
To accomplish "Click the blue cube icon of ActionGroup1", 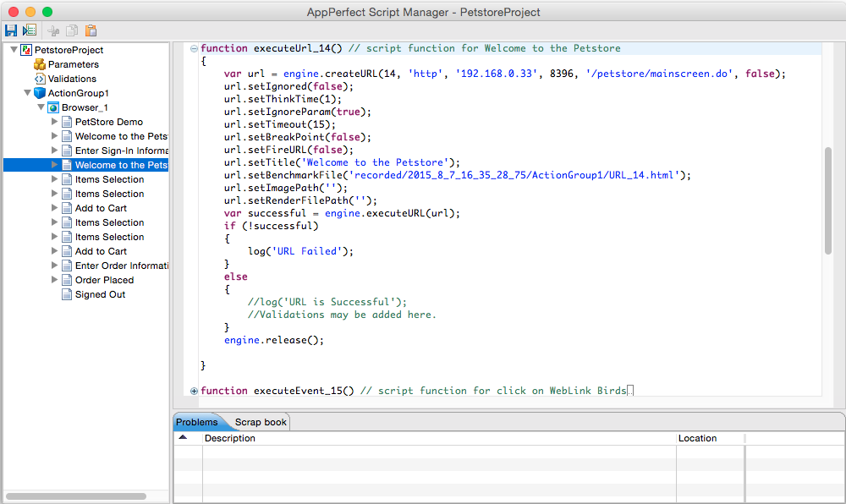I will (x=40, y=93).
